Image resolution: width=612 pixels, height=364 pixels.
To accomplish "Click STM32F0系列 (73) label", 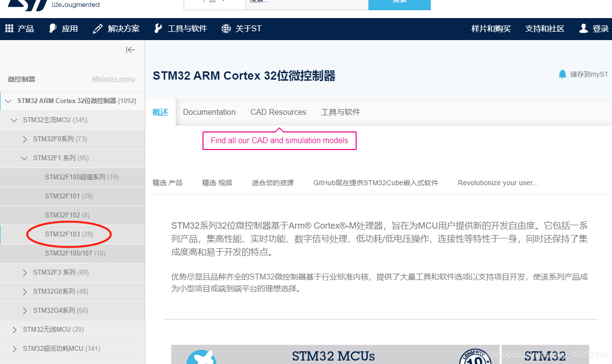I will coord(60,139).
